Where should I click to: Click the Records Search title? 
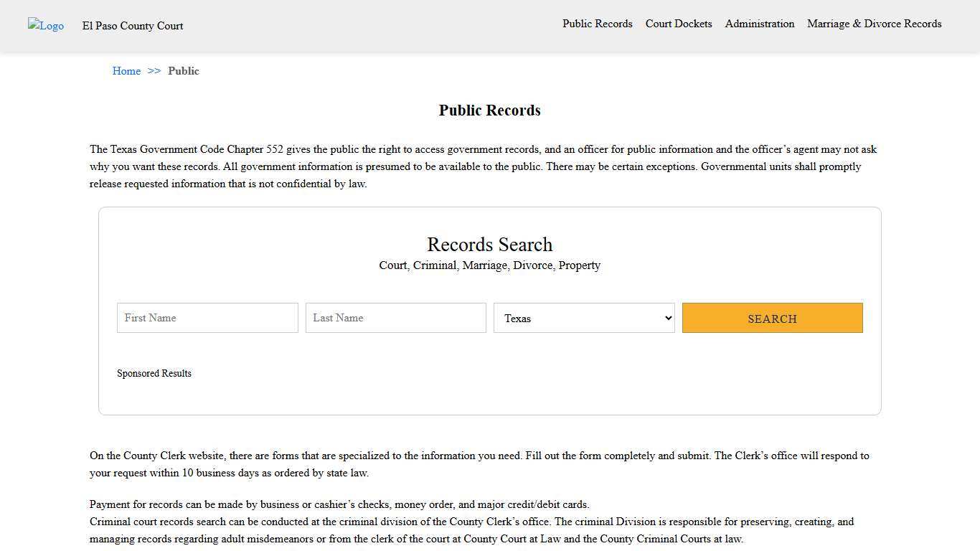coord(489,245)
